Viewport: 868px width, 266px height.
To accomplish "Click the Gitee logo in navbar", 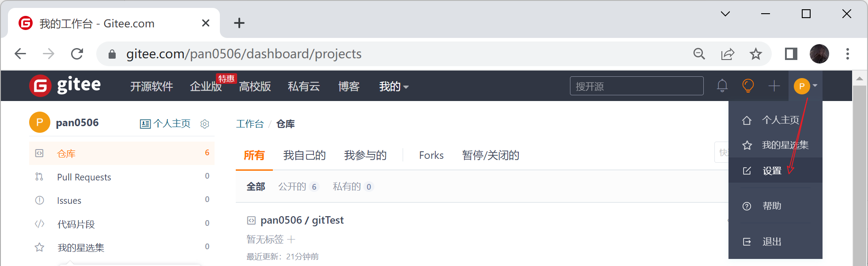I will (x=65, y=86).
